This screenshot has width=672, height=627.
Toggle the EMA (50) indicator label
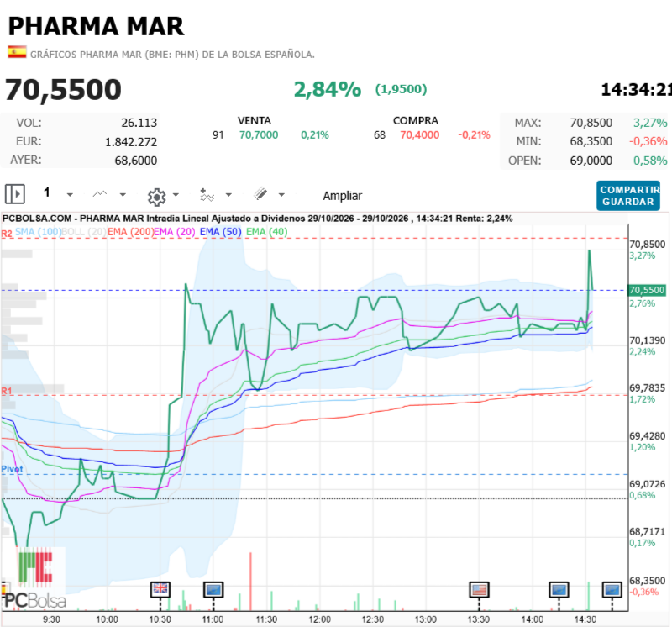tap(220, 232)
